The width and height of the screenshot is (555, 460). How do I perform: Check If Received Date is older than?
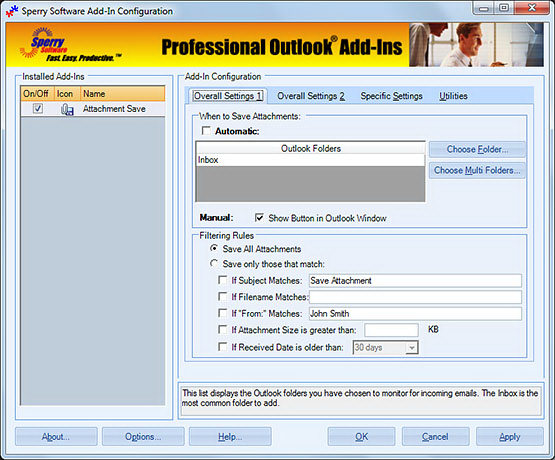click(x=223, y=347)
